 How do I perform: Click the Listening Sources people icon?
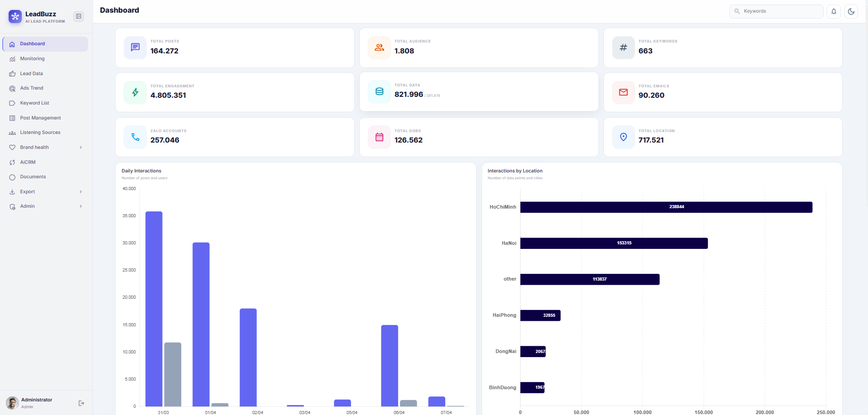12,132
